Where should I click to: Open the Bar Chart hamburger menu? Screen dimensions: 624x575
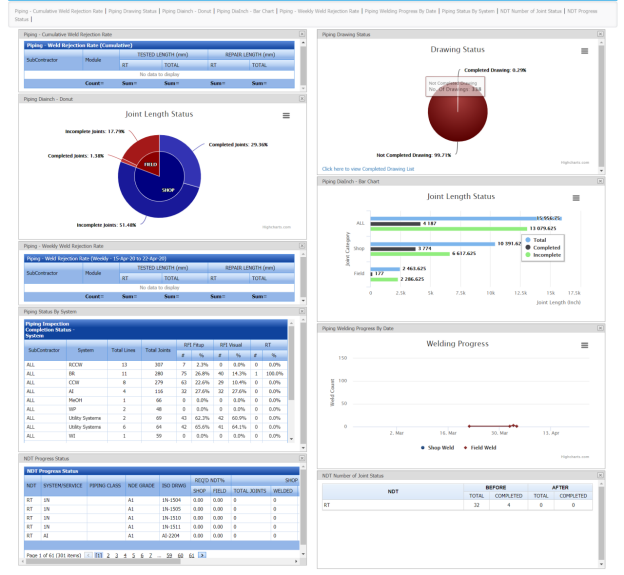pyautogui.click(x=584, y=197)
